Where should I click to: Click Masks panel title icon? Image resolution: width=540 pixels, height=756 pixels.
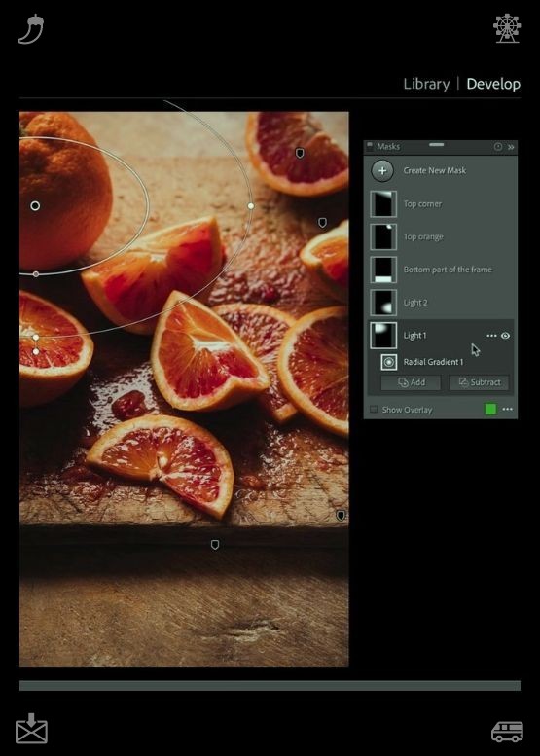tap(370, 146)
